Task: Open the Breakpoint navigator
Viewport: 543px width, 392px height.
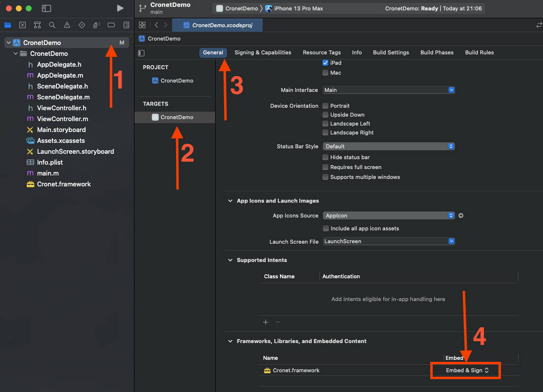Action: click(x=111, y=25)
